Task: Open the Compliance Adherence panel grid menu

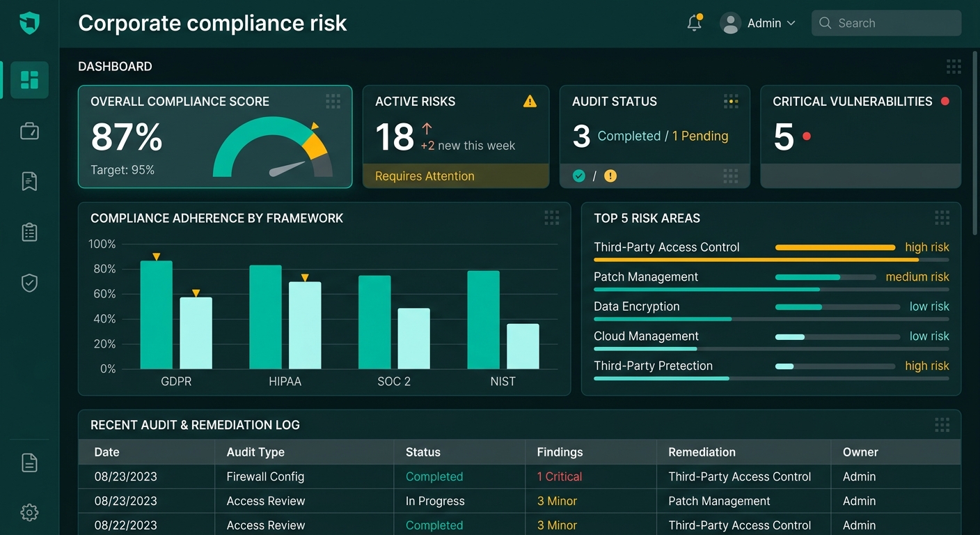Action: [552, 218]
